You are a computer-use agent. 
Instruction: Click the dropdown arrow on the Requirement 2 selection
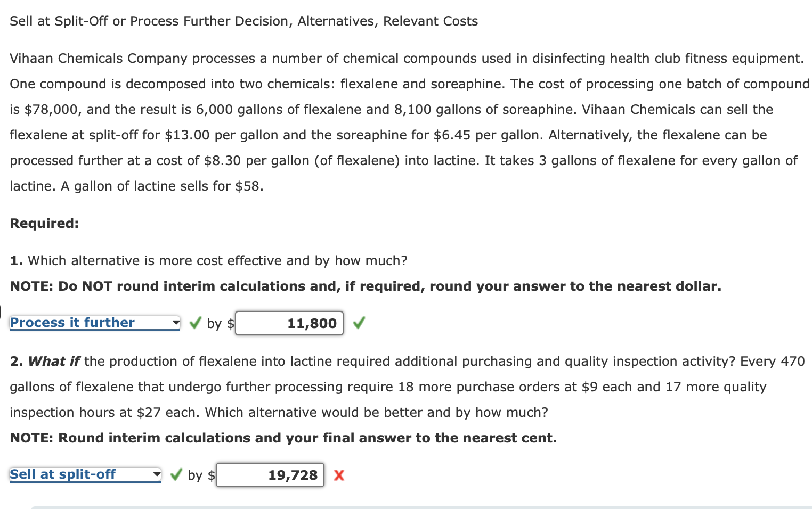pyautogui.click(x=156, y=474)
